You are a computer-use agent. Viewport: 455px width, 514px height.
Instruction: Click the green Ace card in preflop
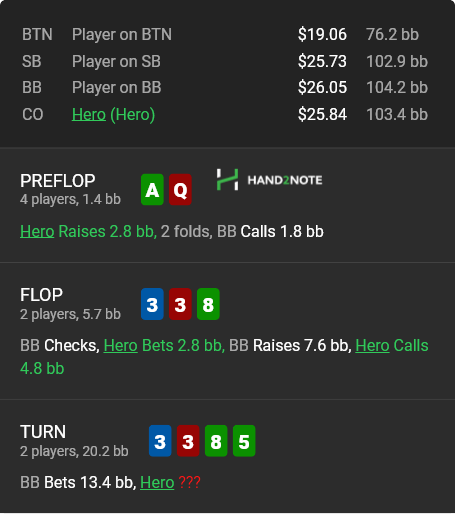point(152,190)
